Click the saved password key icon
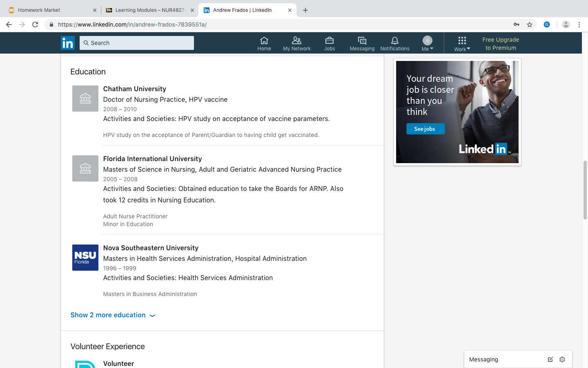The width and height of the screenshot is (588, 368). [517, 25]
